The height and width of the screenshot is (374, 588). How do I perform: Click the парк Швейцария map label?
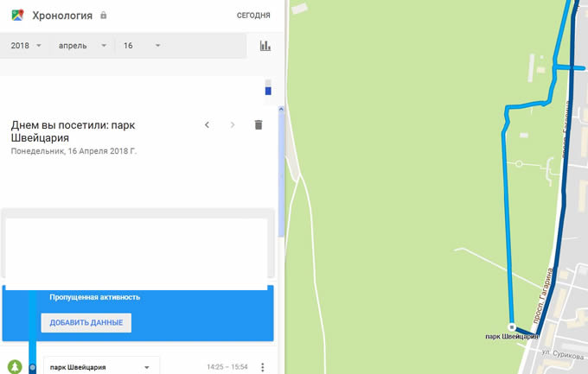[512, 337]
